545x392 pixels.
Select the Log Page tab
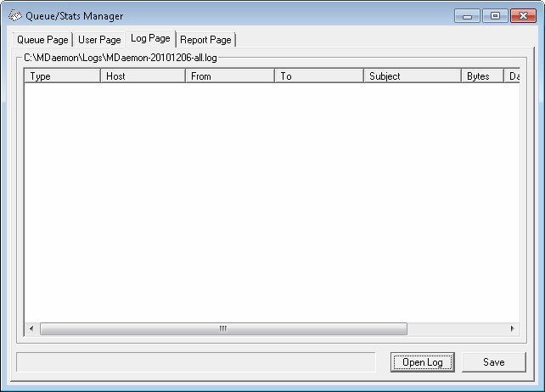click(150, 38)
